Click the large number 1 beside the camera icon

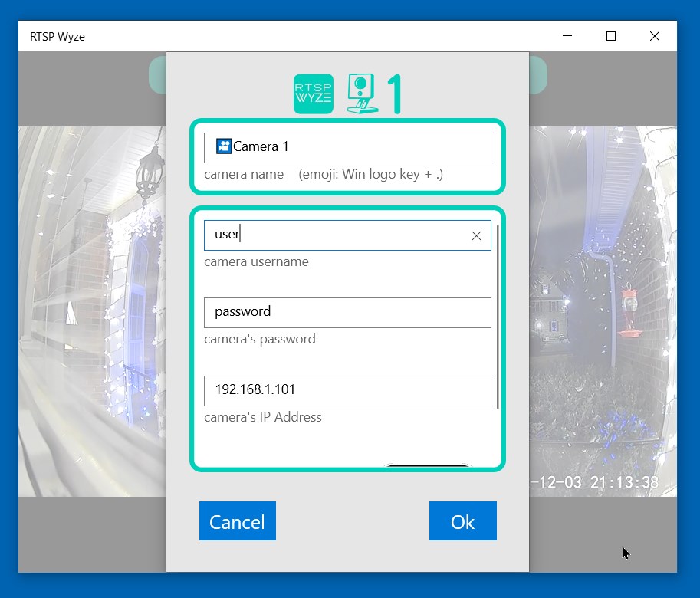(x=393, y=91)
